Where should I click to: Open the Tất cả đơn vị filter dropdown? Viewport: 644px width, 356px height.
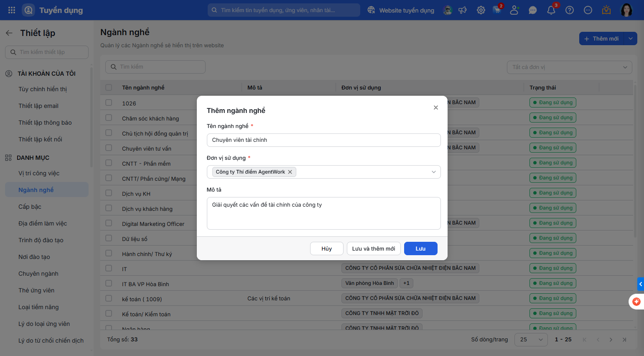tap(569, 67)
